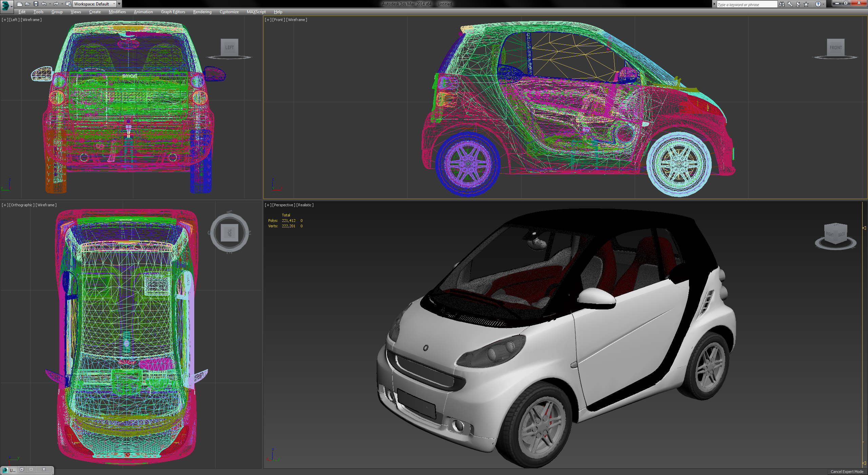Select the InfoCenter search binoculars icon

point(782,4)
